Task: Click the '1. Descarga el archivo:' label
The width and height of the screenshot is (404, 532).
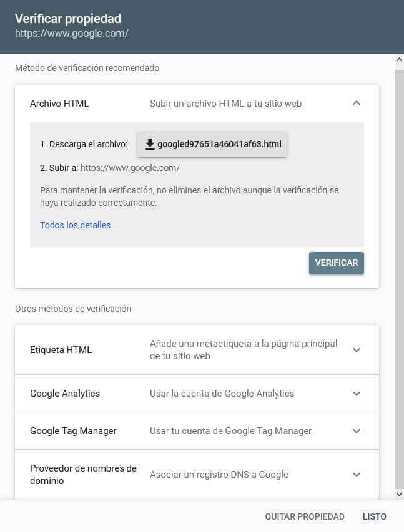Action: tap(84, 144)
